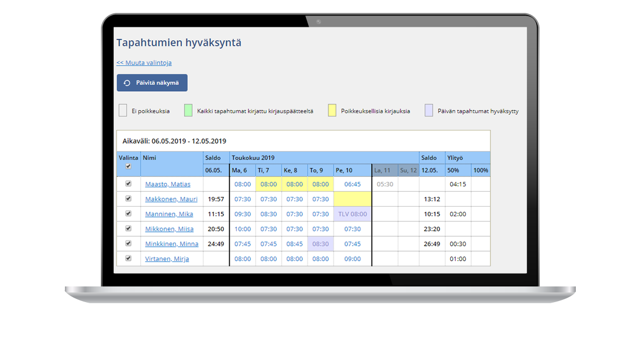Open employee link Virtanen, Mirja
The image size is (644, 337).
coord(167,259)
